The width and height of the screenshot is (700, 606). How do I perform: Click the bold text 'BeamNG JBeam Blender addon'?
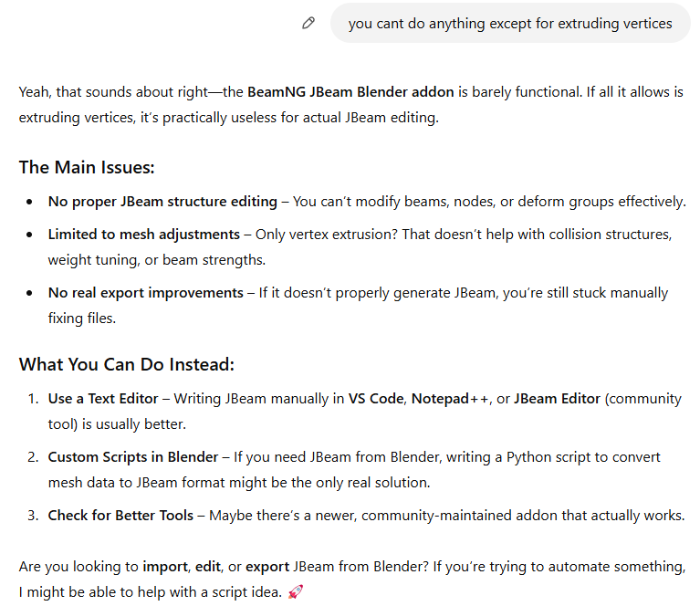tap(350, 92)
